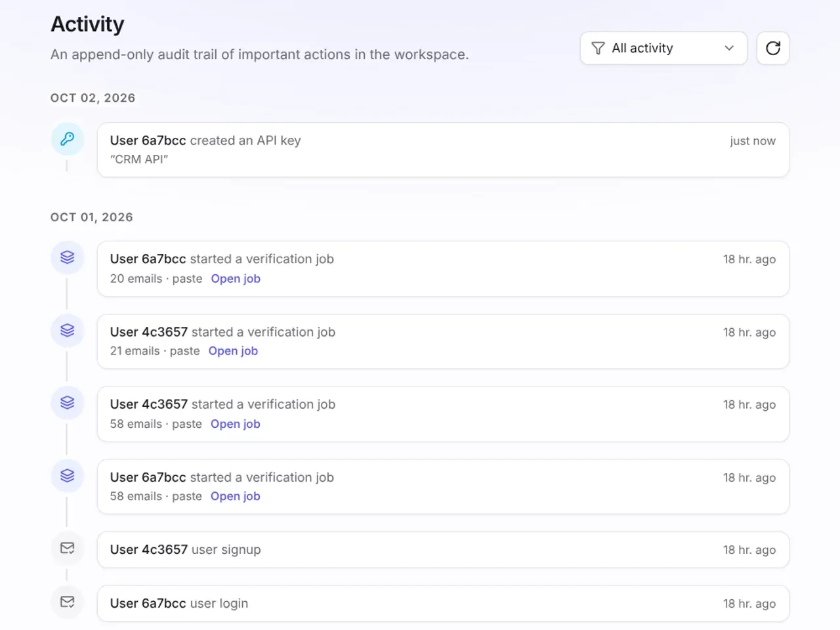
Task: Select the "User 4c3657 user signup" entry text
Action: click(x=186, y=549)
